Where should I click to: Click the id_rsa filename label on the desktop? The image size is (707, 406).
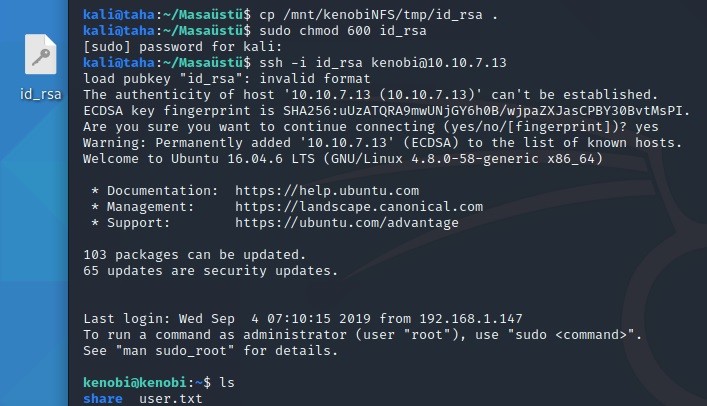click(x=42, y=94)
